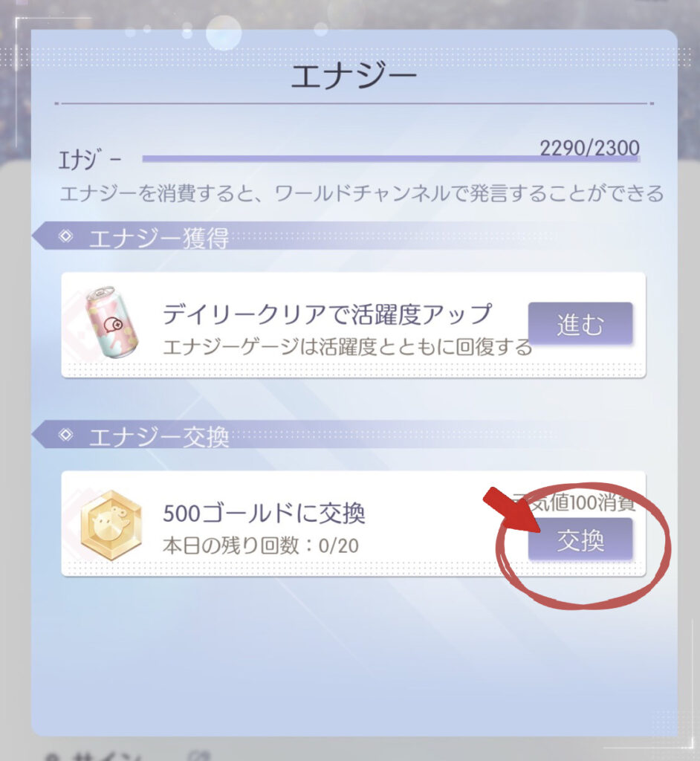700x761 pixels.
Task: Click the pencil edit icon at bottom
Action: tap(198, 756)
